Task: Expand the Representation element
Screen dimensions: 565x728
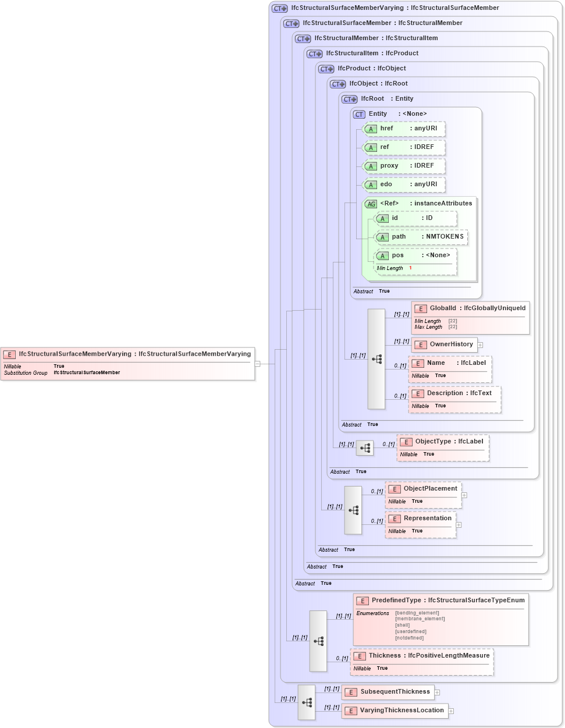Action: click(459, 524)
